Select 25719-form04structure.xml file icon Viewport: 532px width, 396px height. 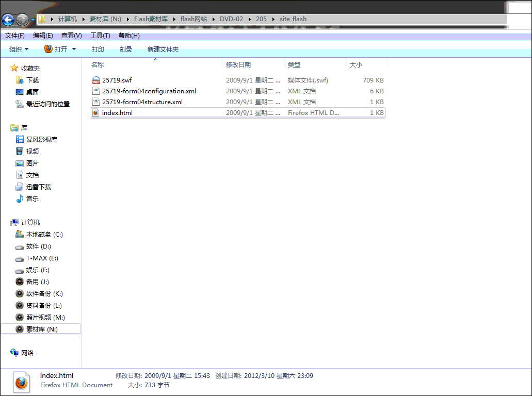pos(96,102)
